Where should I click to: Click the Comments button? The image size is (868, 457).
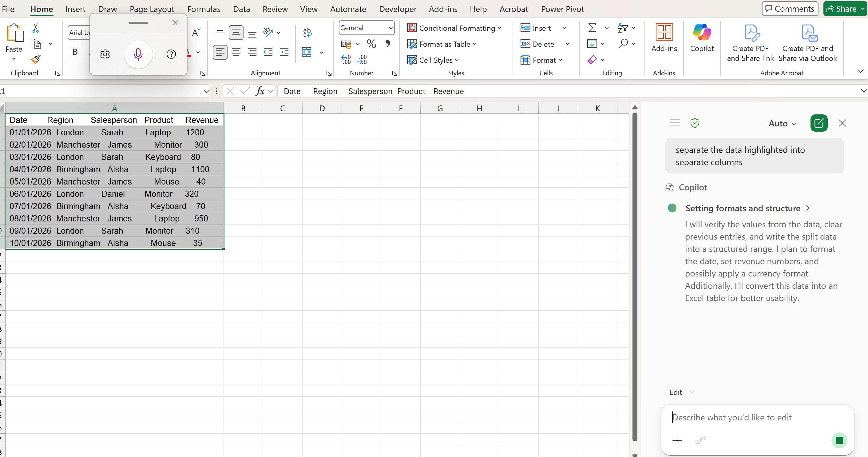point(790,8)
